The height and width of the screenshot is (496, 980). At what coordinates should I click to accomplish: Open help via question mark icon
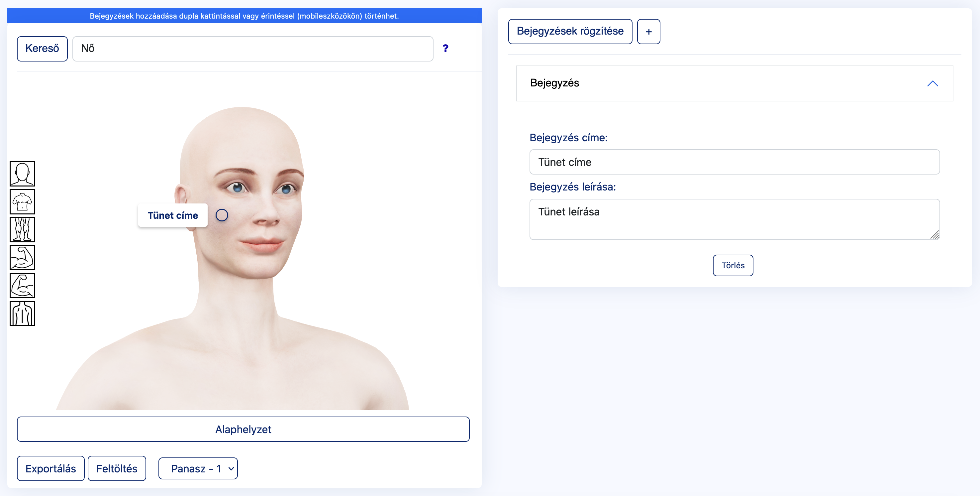point(445,48)
